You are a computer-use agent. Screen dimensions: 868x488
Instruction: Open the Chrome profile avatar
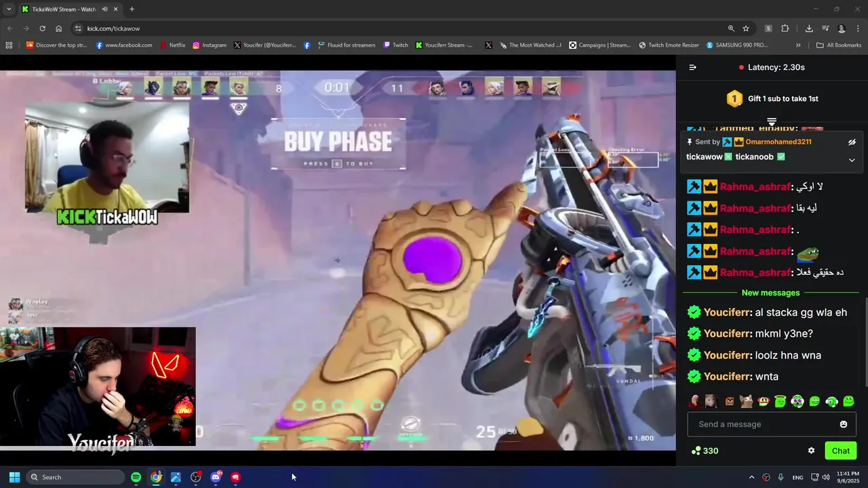pyautogui.click(x=842, y=28)
